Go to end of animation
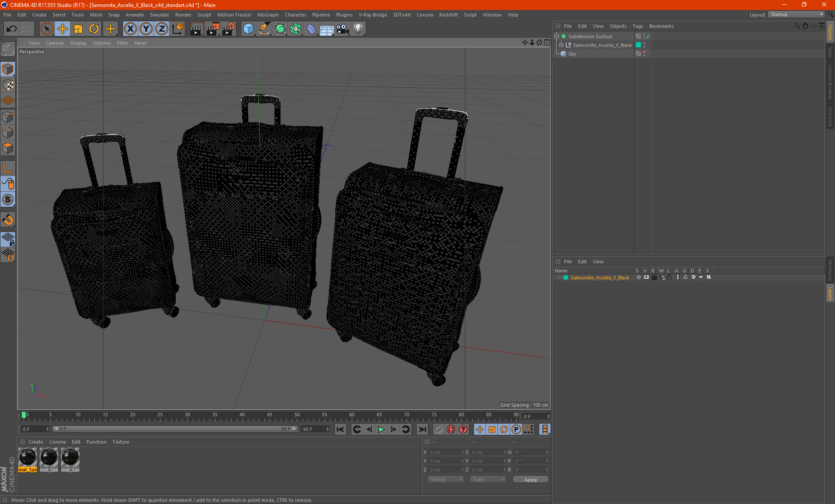 tap(422, 429)
